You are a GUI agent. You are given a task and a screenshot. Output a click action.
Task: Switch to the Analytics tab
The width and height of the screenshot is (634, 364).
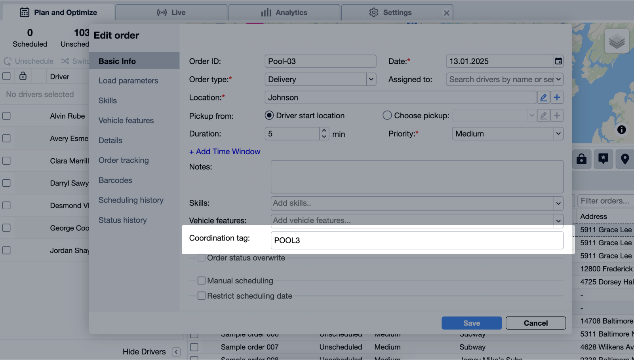click(x=284, y=13)
